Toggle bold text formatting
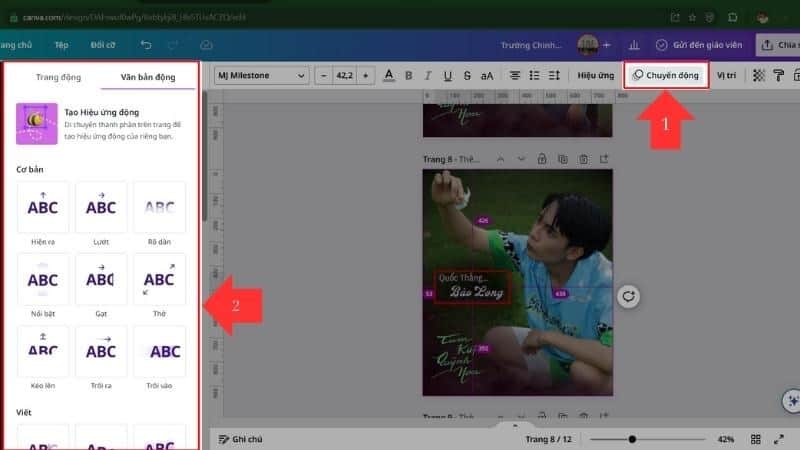800x450 pixels. pyautogui.click(x=408, y=75)
